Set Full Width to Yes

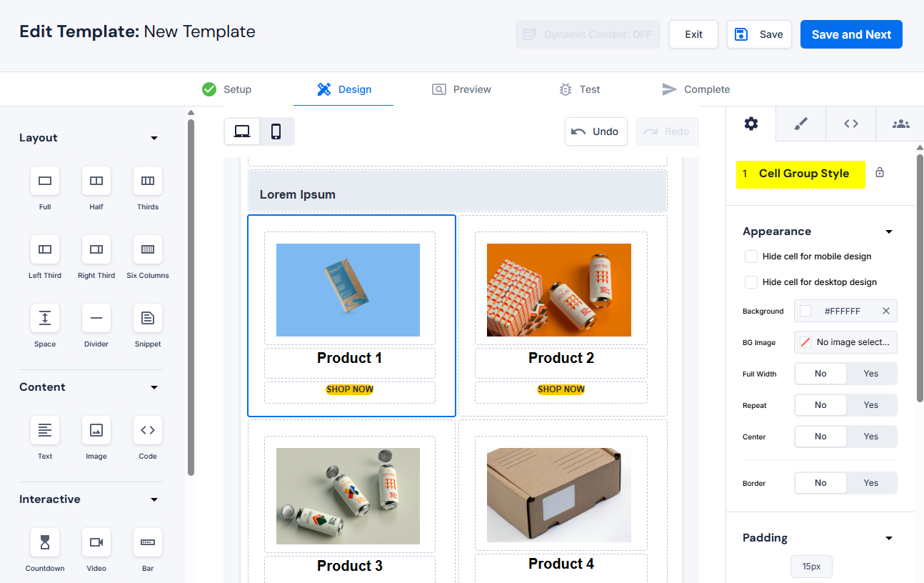[870, 374]
